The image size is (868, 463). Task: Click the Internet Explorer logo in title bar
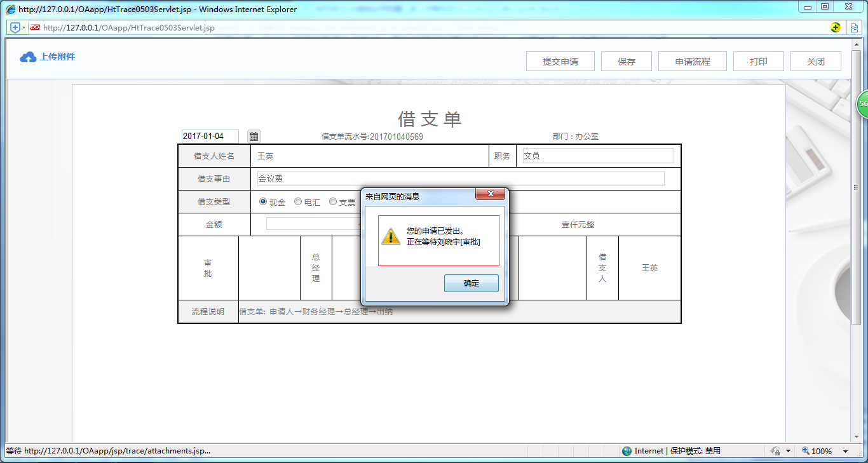(x=11, y=10)
